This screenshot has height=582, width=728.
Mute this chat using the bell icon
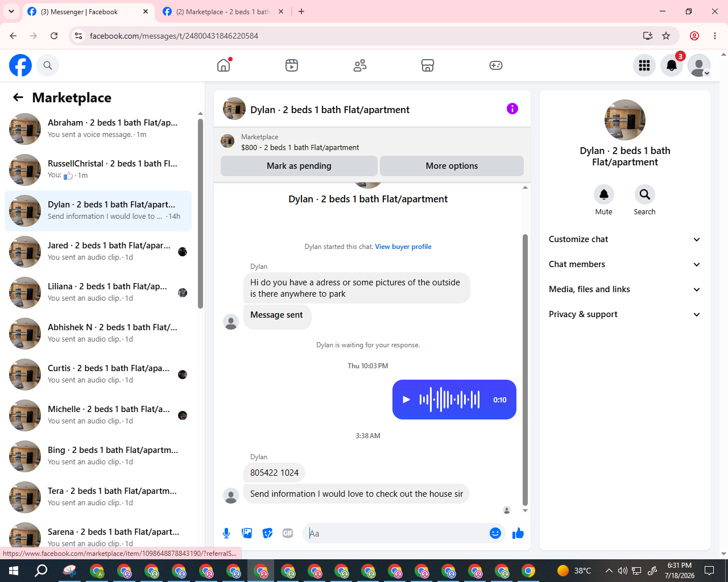[x=604, y=194]
